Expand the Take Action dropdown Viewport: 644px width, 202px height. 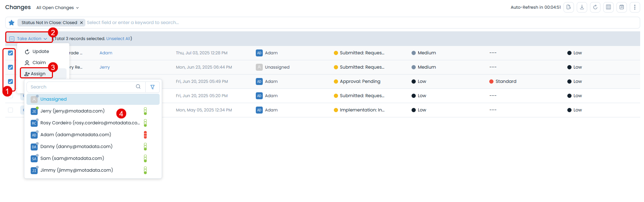pyautogui.click(x=32, y=39)
